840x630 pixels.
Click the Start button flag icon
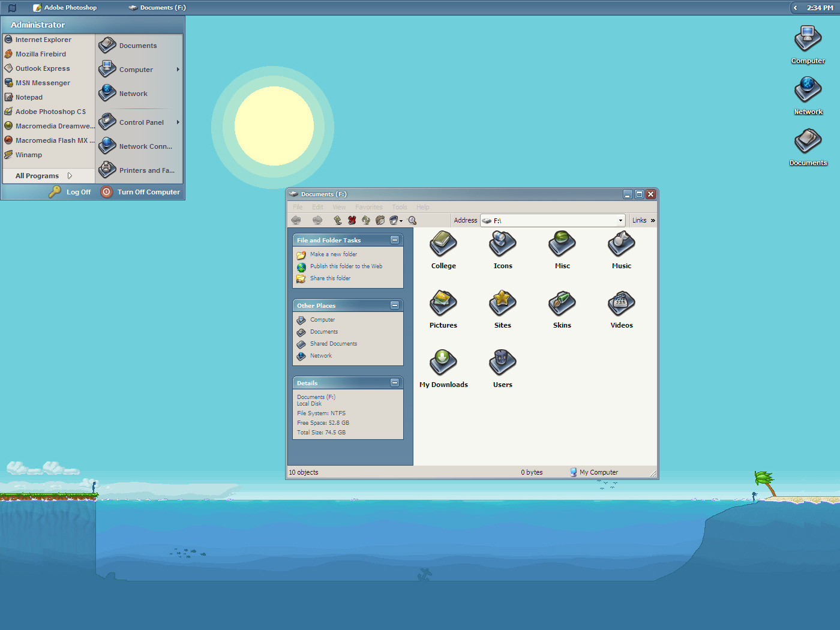12,8
